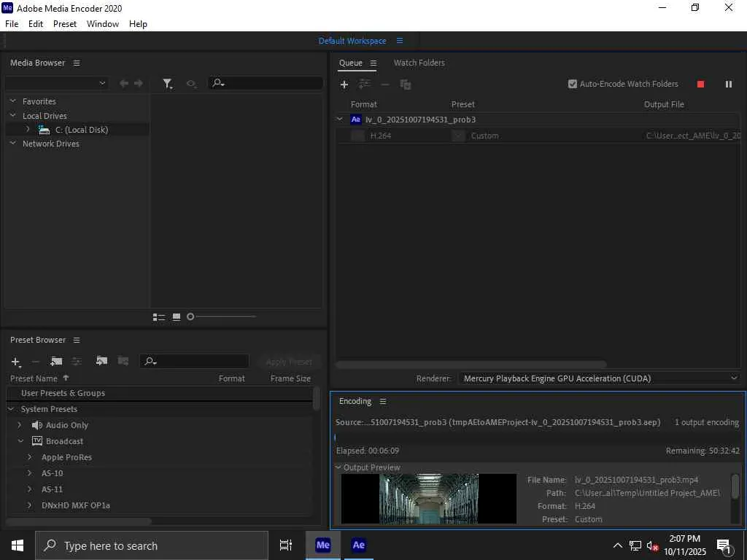Open the Custom preset dropdown arrow
Image resolution: width=747 pixels, height=560 pixels.
(x=458, y=136)
